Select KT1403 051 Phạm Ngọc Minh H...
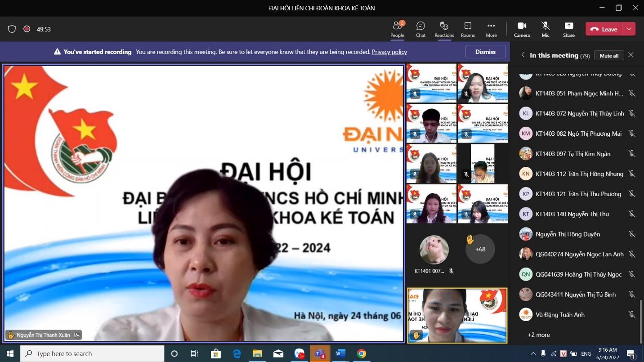 point(579,94)
